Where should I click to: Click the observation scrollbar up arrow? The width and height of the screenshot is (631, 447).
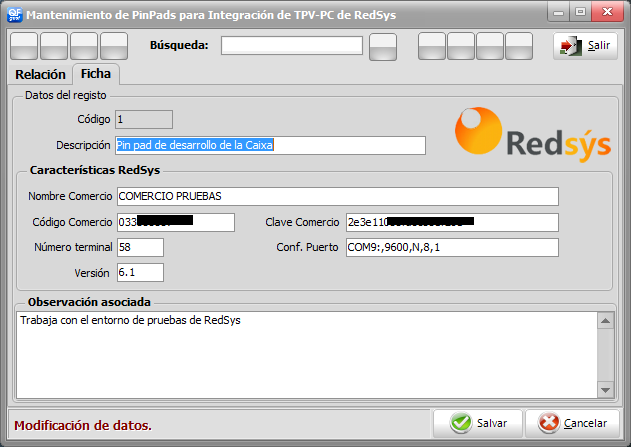click(605, 321)
